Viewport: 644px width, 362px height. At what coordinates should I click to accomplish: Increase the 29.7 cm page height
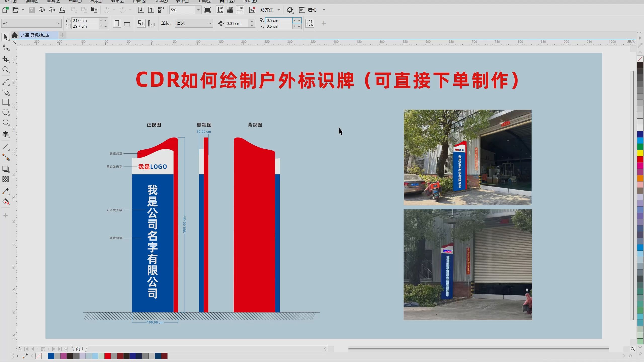point(105,26)
